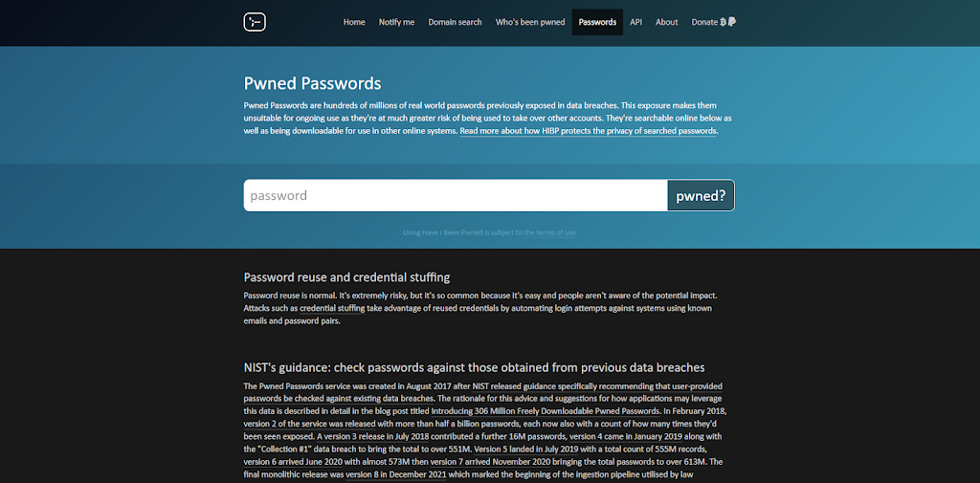
Task: Open the Home menu item
Action: (354, 22)
